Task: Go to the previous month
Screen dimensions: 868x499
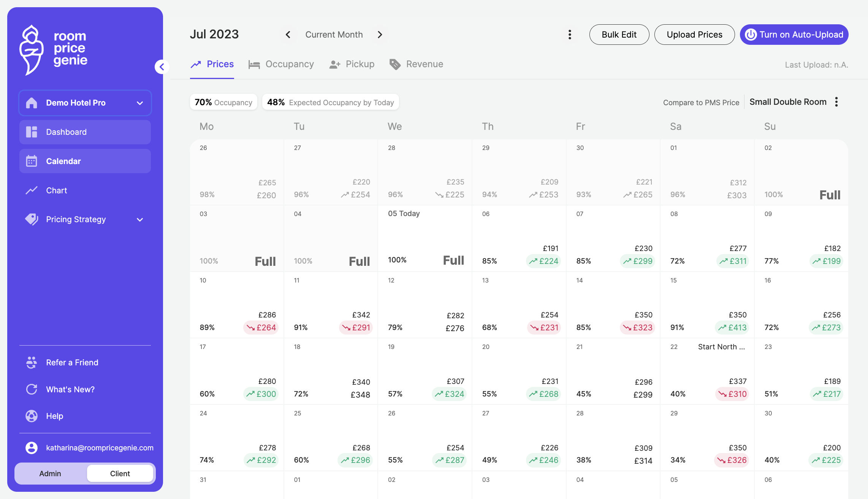Action: [x=288, y=35]
